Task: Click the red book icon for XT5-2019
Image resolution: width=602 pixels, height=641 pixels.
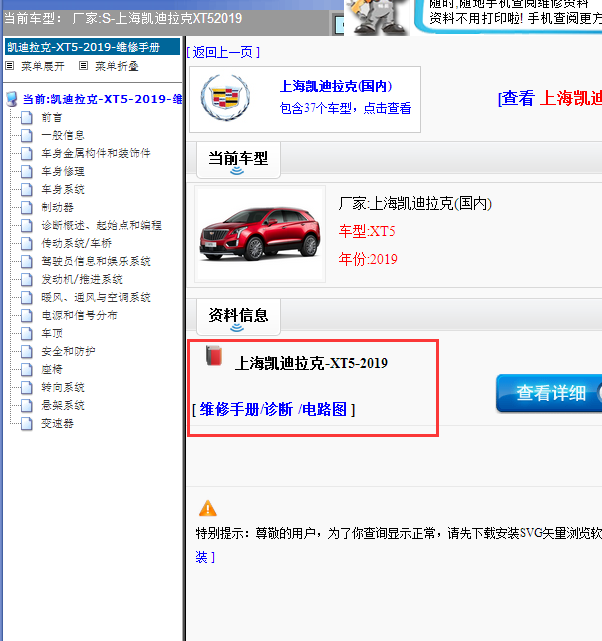Action: (214, 356)
